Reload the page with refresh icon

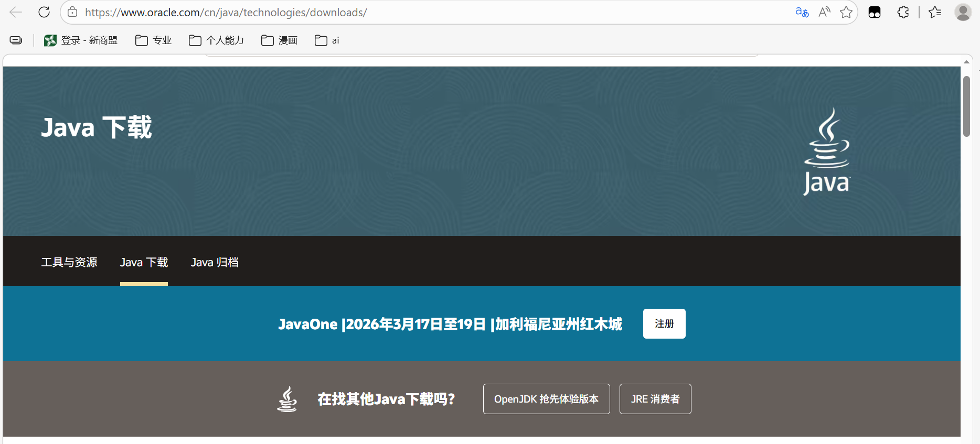(x=44, y=12)
